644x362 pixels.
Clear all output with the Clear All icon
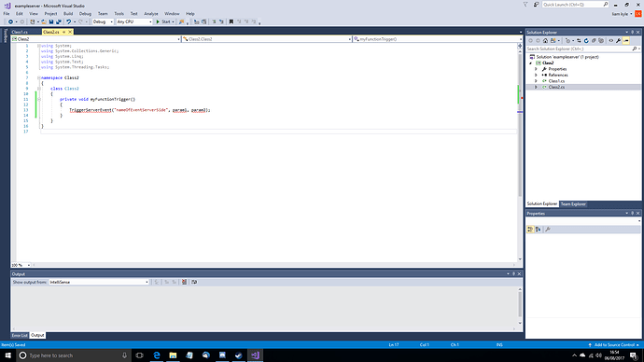click(x=185, y=282)
